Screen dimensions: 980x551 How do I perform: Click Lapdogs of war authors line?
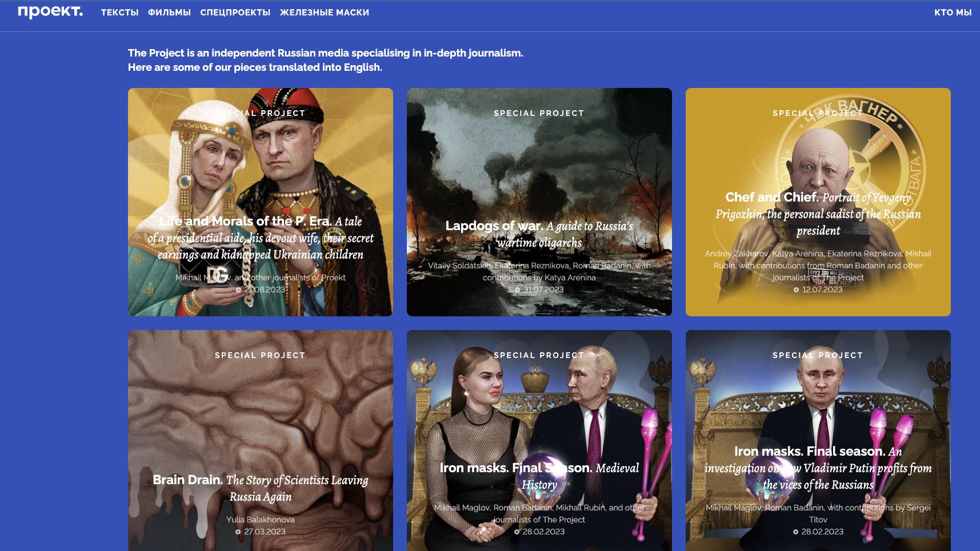(539, 271)
